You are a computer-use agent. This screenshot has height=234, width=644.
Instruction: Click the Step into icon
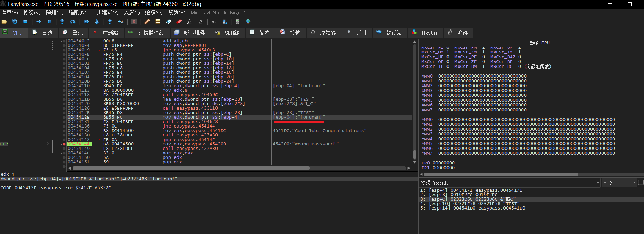click(62, 22)
